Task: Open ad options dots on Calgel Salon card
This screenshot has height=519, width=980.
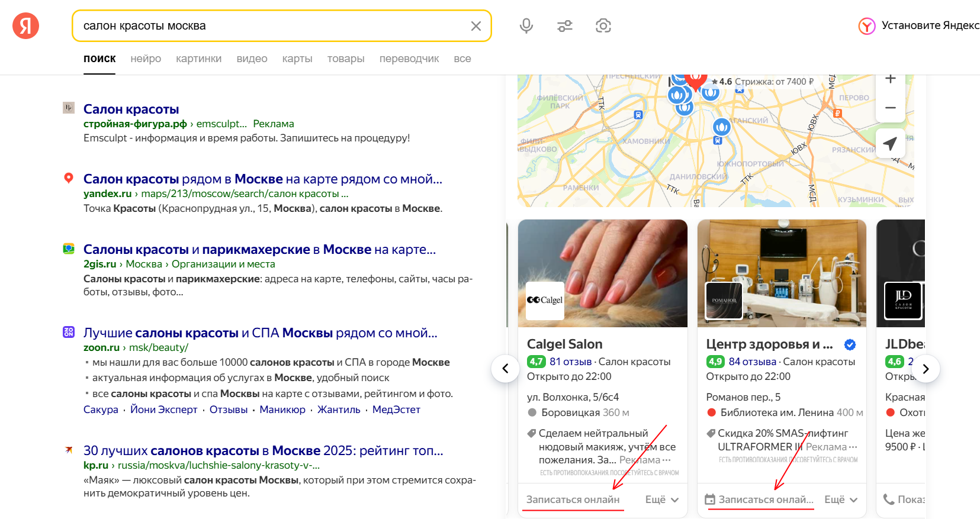Action: point(667,460)
